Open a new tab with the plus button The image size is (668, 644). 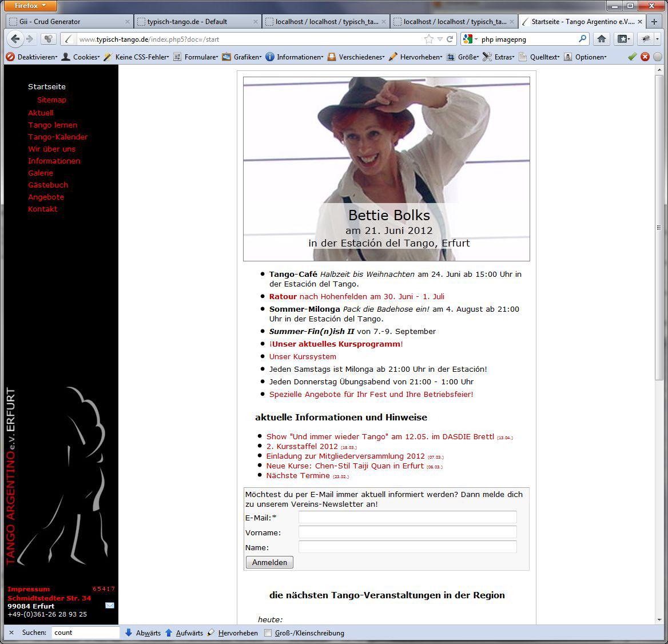click(x=655, y=22)
